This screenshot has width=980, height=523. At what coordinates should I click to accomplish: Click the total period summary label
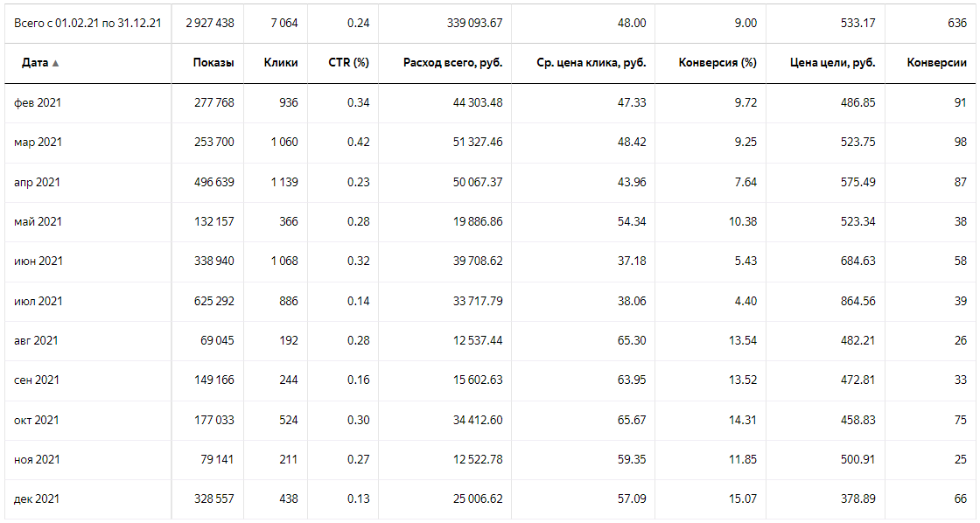87,24
